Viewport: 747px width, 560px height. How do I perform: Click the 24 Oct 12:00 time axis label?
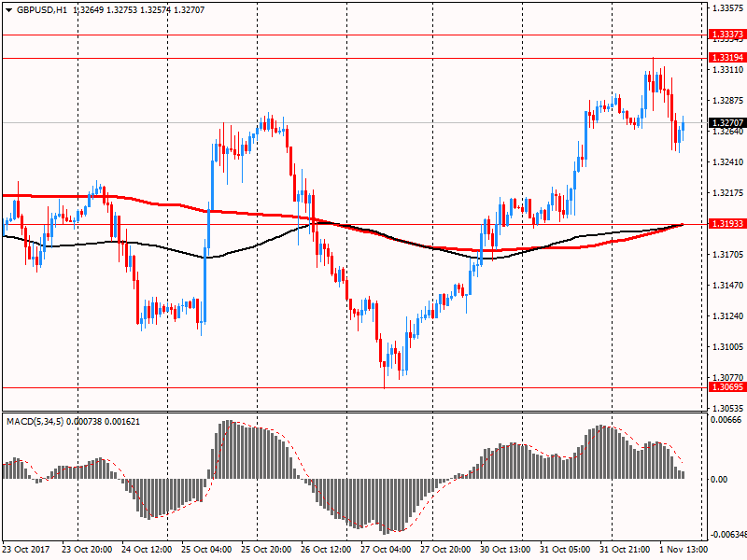(x=147, y=550)
